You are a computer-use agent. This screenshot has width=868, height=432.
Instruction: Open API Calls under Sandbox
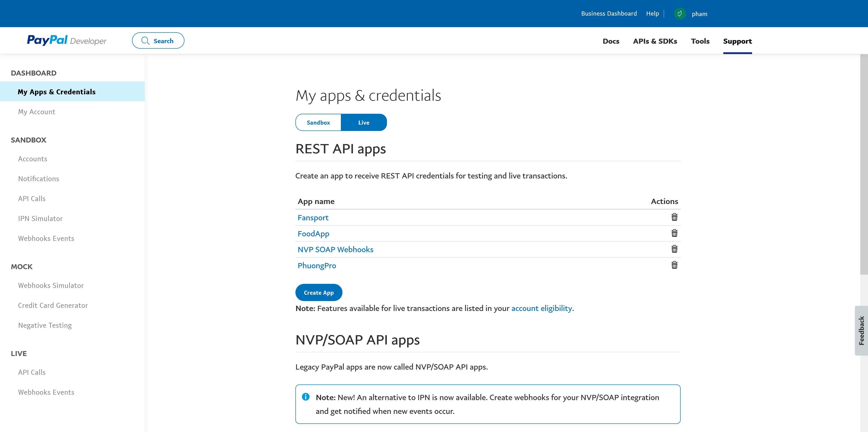pyautogui.click(x=32, y=199)
